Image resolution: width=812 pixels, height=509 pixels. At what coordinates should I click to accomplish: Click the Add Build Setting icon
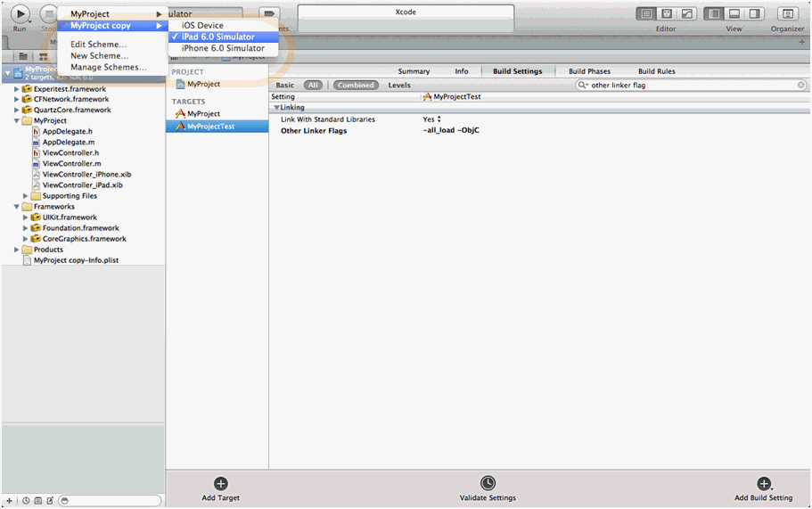pyautogui.click(x=763, y=483)
